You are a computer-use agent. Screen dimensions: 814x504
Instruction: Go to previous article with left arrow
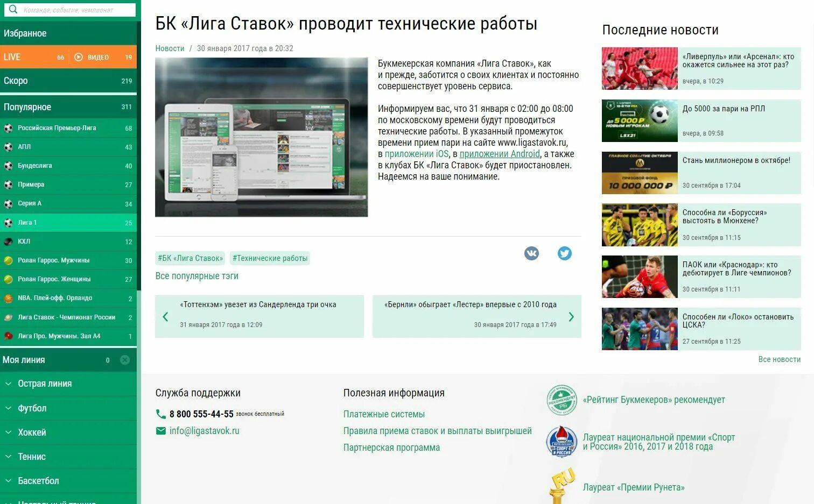tap(165, 317)
